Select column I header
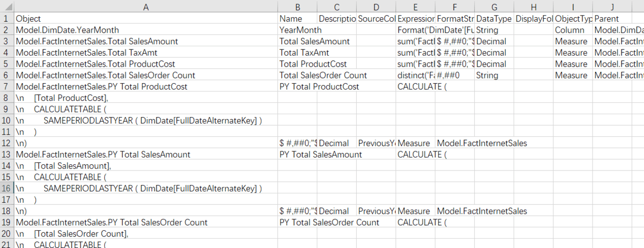644x248 pixels. click(x=573, y=6)
